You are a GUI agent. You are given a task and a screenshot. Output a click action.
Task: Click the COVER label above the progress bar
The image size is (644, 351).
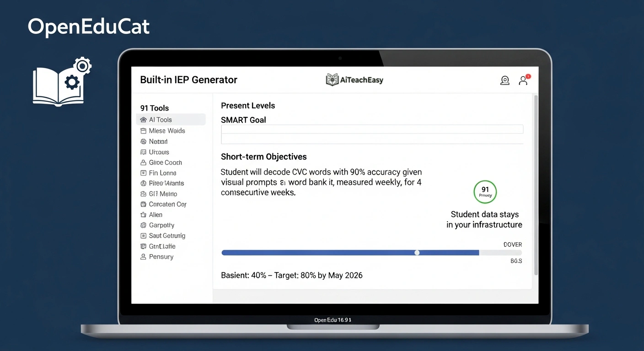(x=513, y=245)
